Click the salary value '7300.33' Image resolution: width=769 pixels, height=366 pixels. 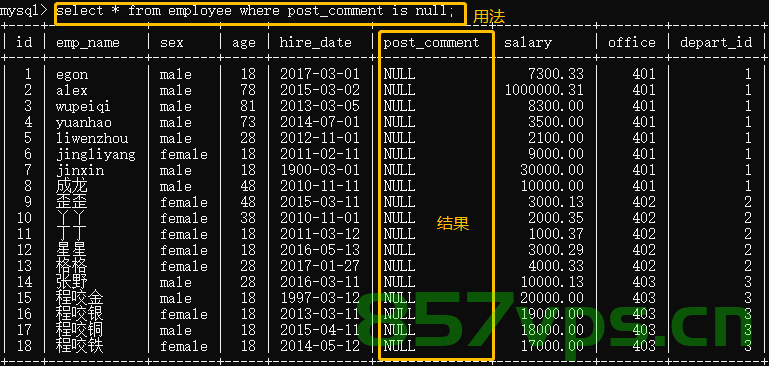556,74
